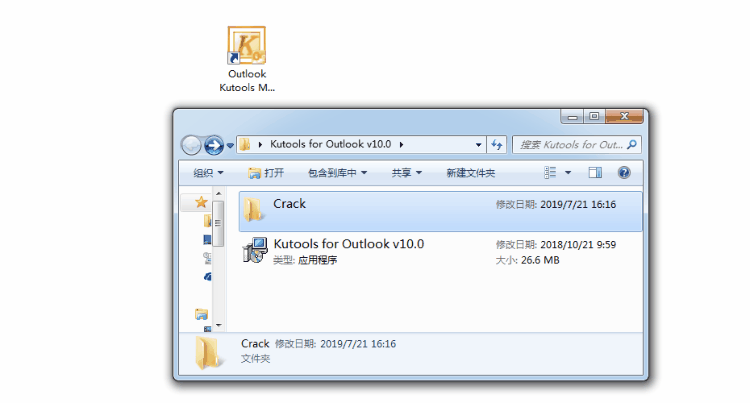Click the folder icon in the address bar
This screenshot has height=403, width=750.
tap(245, 144)
